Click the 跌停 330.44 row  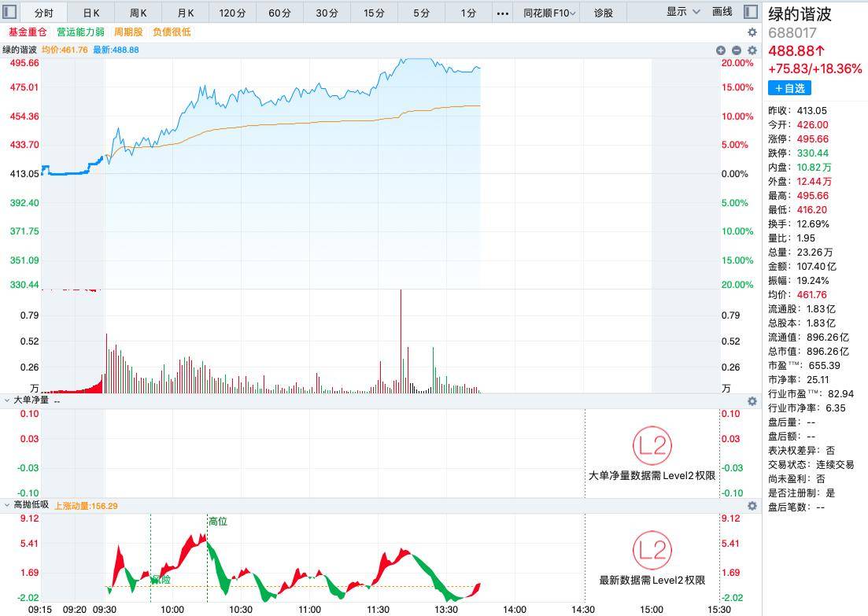tap(798, 153)
